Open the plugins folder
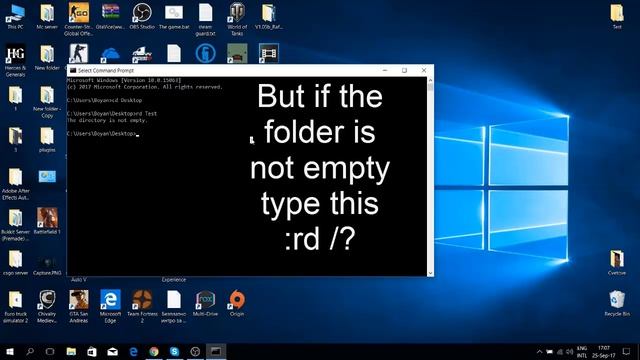 coord(47,139)
